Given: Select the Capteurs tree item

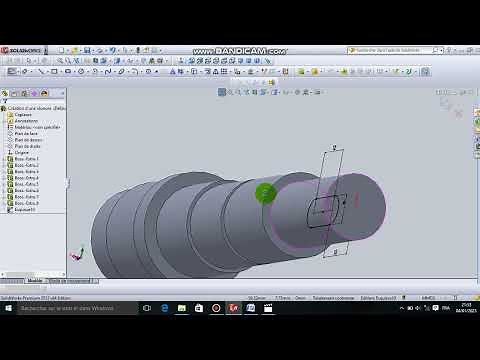Looking at the screenshot, I should coord(23,115).
